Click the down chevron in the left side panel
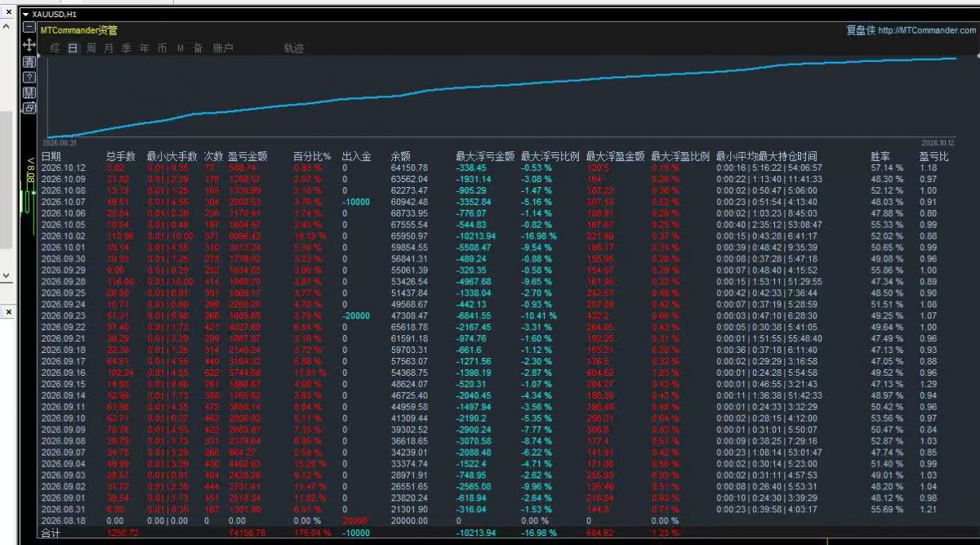The image size is (980, 545). (x=7, y=276)
